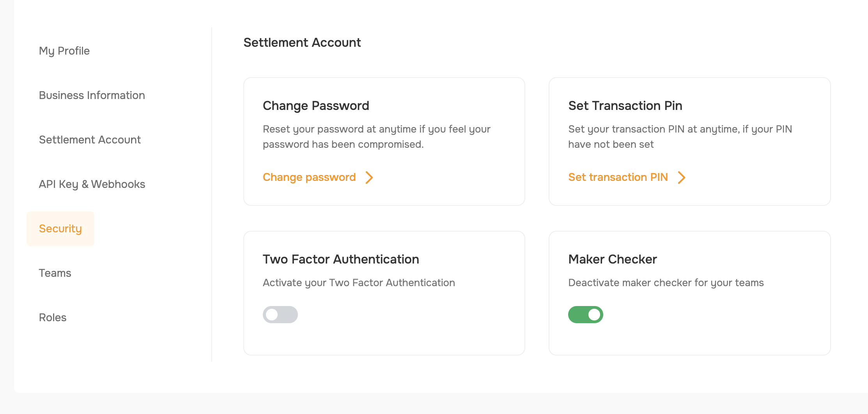
Task: Click the chevron arrow beside Change password
Action: point(369,177)
